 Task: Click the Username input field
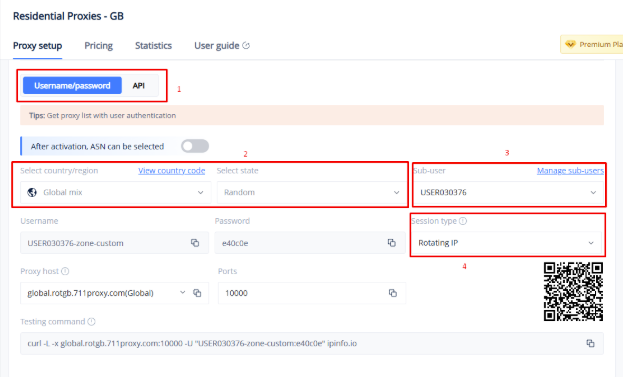pyautogui.click(x=114, y=243)
